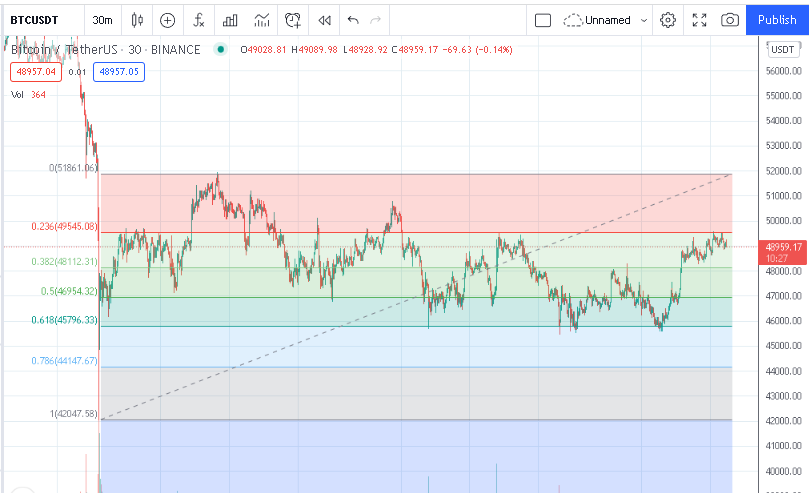Click the blue buy price 48957.05
The width and height of the screenshot is (809, 493).
point(119,72)
